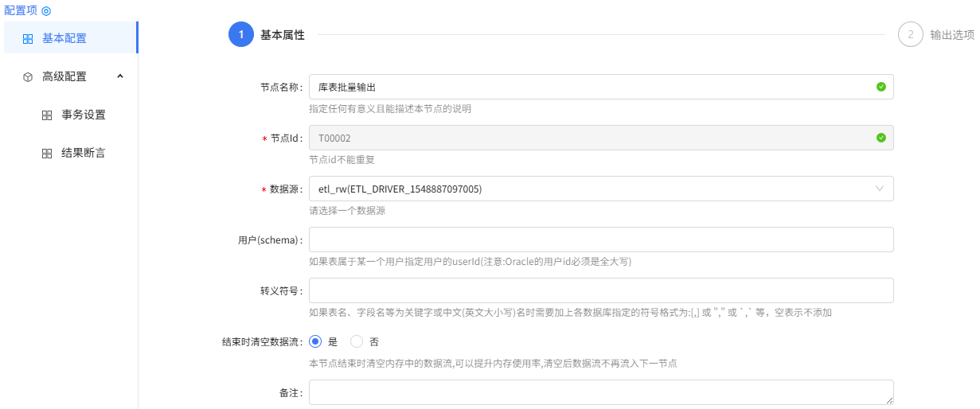The width and height of the screenshot is (980, 409).
Task: Click step 1 circle for 基本属性
Action: [x=241, y=35]
